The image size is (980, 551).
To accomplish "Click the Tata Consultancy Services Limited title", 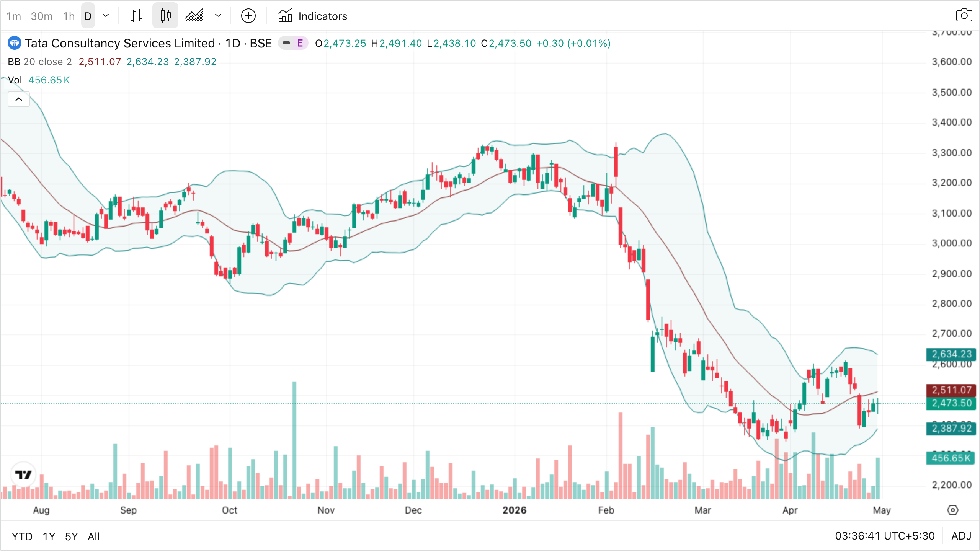I will point(120,43).
